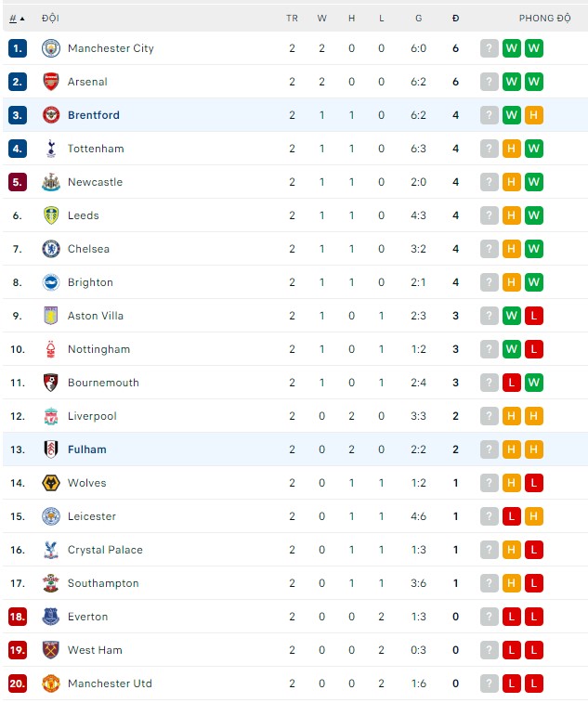
Task: Click the Wolves club crest
Action: (x=51, y=483)
